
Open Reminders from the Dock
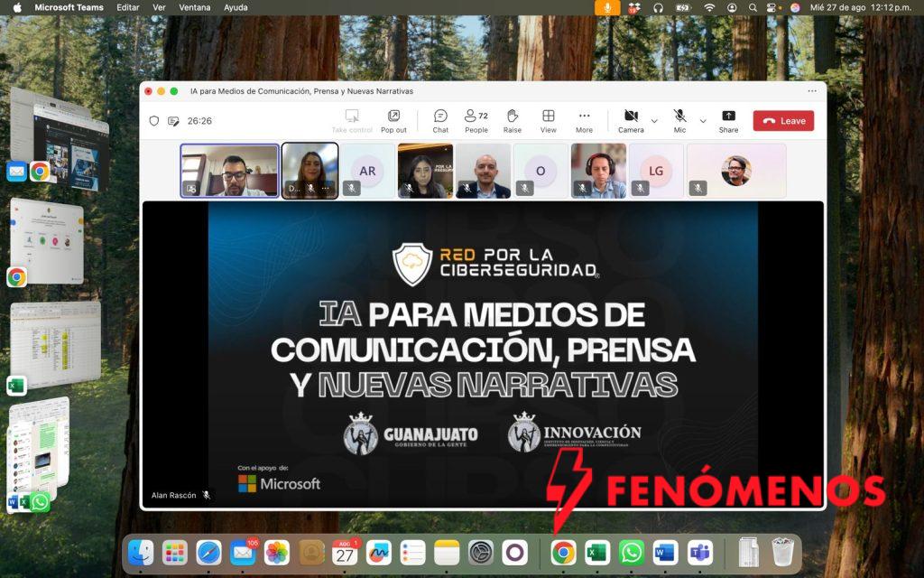(x=413, y=554)
